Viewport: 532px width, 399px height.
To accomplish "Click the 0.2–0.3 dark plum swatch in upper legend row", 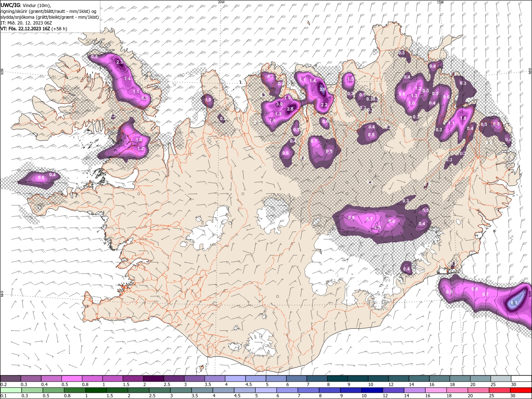I will [x=11, y=379].
